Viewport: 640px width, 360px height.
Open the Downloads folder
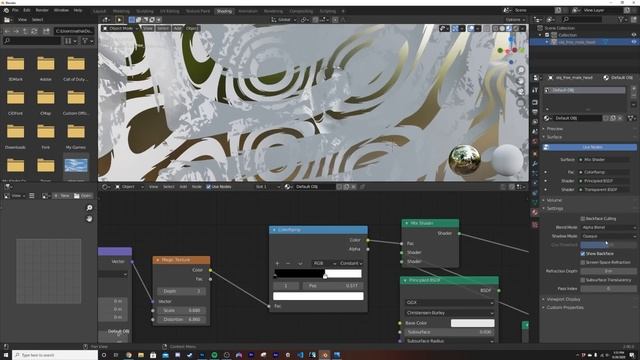coord(16,136)
